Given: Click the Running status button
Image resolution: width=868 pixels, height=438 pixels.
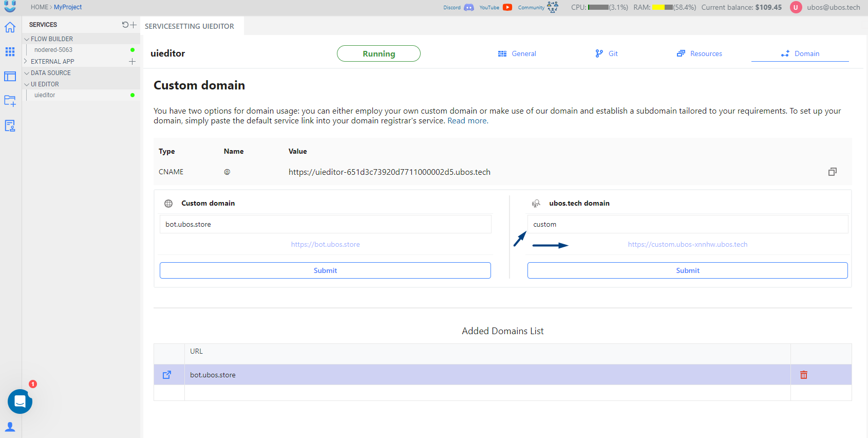Looking at the screenshot, I should [379, 53].
